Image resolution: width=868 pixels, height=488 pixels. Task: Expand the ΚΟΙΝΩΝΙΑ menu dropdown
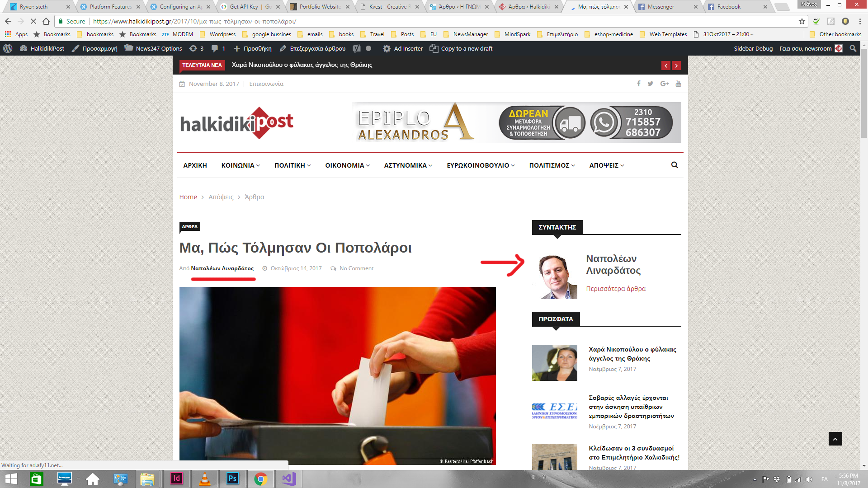click(x=241, y=165)
